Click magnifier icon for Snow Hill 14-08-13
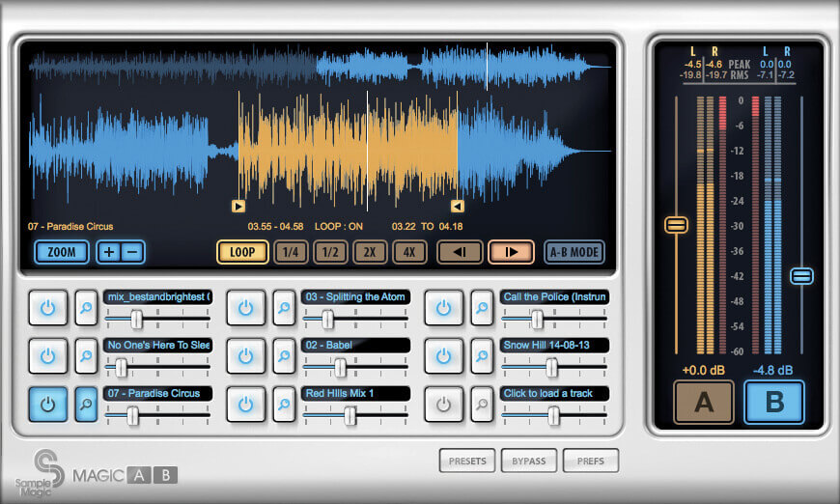The height and width of the screenshot is (504, 840). click(482, 356)
